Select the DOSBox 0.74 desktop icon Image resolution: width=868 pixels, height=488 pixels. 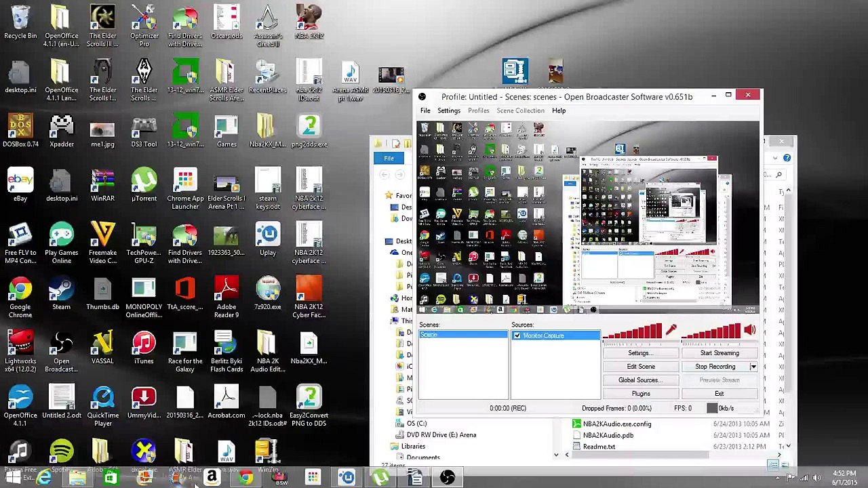[x=20, y=131]
